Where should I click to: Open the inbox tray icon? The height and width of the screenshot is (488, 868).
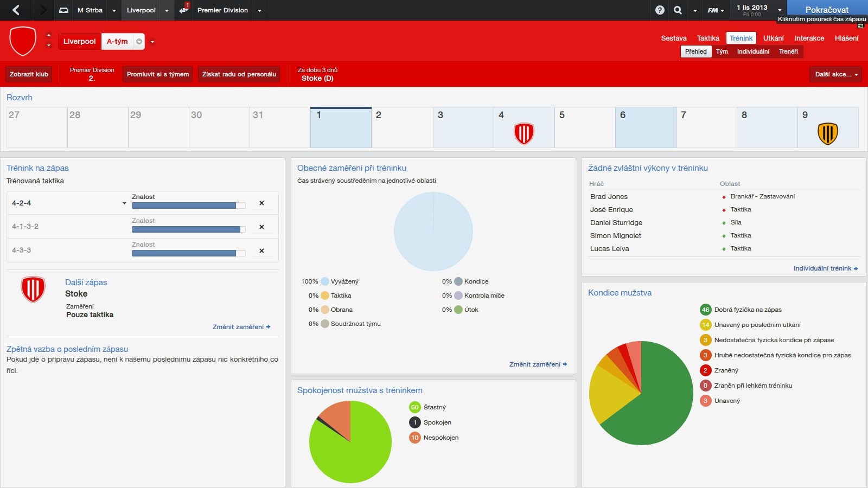63,10
